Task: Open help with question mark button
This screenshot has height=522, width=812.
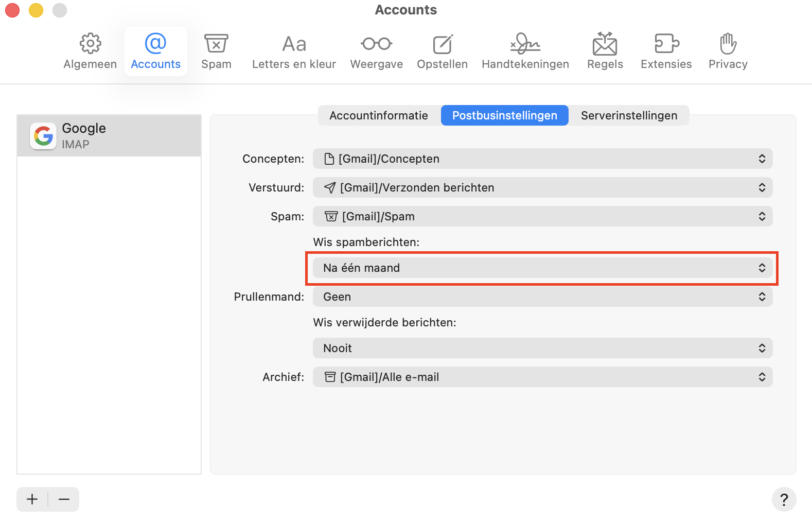Action: click(x=784, y=499)
